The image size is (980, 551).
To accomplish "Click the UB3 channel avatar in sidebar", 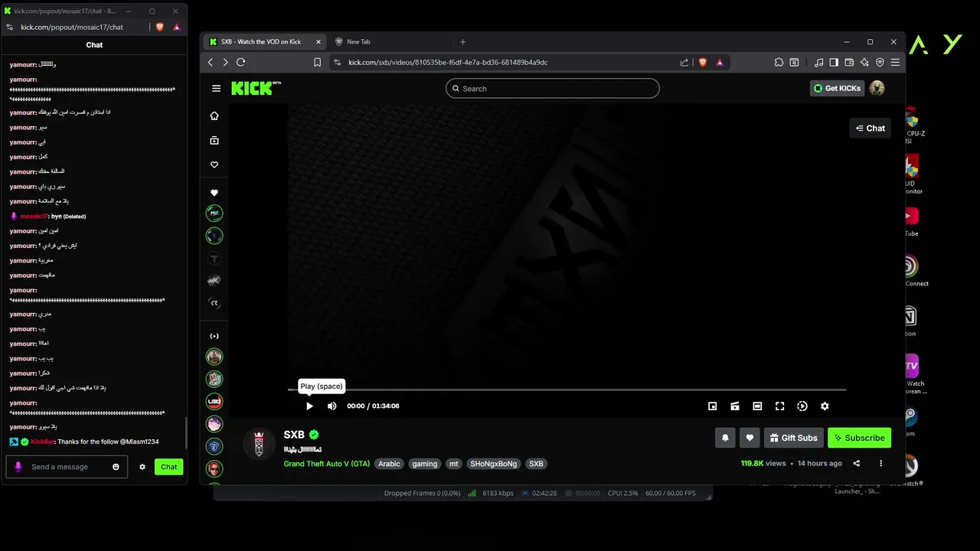I will click(214, 401).
